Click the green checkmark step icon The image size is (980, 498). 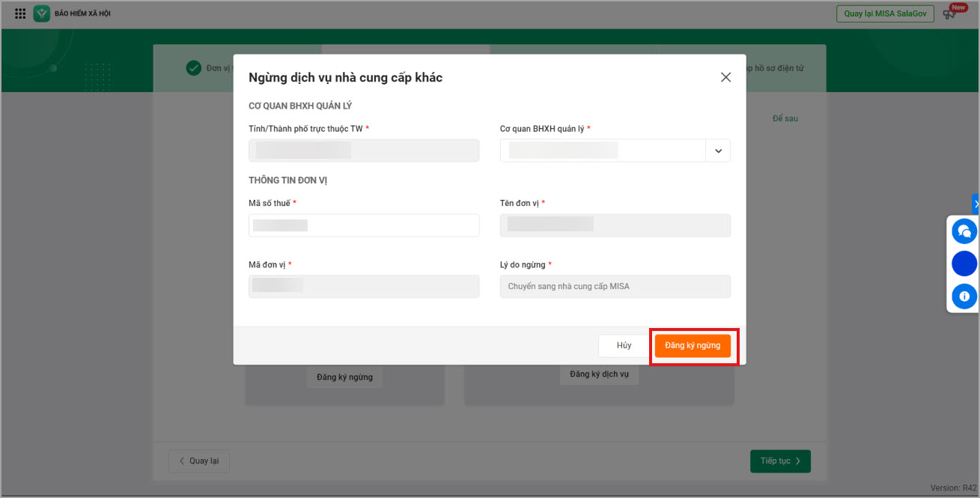194,68
